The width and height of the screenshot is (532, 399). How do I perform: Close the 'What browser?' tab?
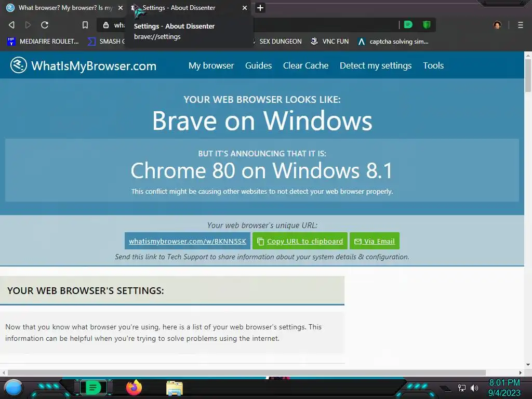pos(121,8)
